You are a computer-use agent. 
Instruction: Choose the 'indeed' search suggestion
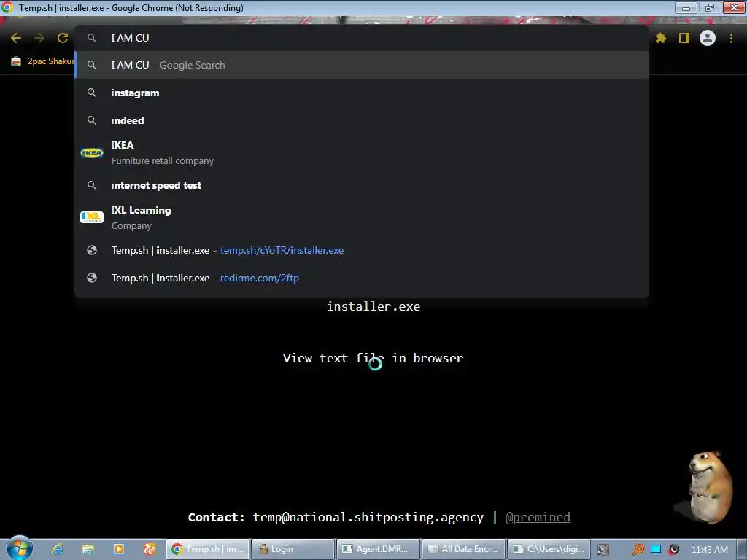tap(362, 120)
